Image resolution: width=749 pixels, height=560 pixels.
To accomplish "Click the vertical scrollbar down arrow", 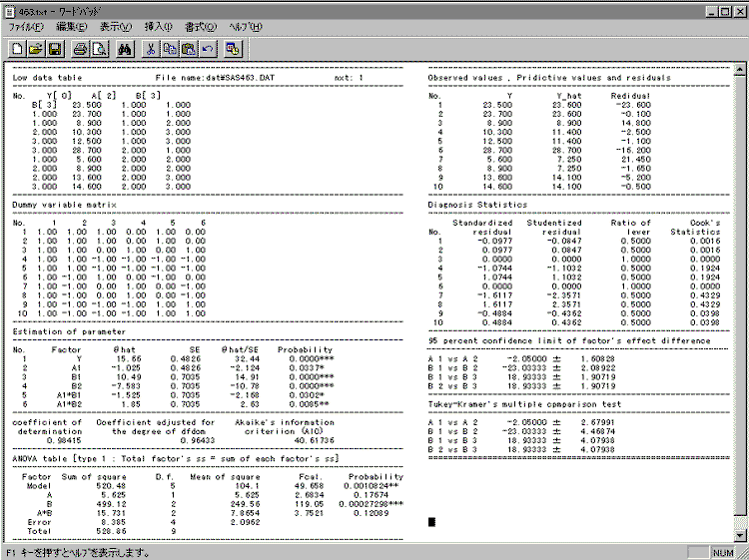I will click(740, 535).
